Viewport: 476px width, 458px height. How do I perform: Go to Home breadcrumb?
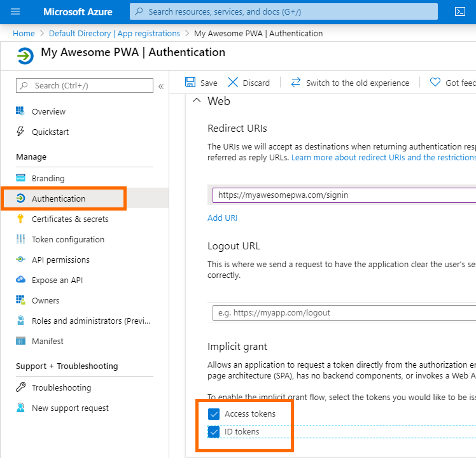[24, 33]
